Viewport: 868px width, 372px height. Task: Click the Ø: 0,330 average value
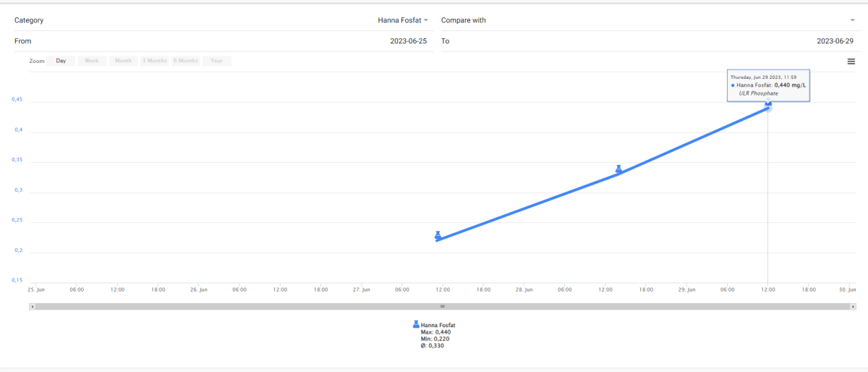tap(433, 346)
